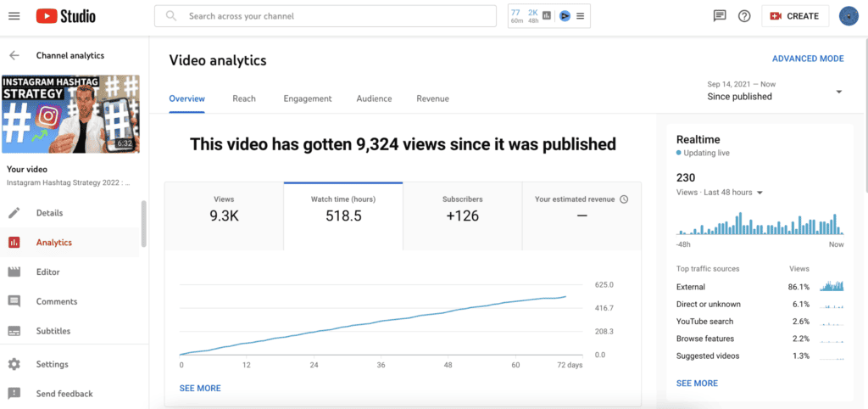The image size is (868, 409).
Task: Click the Editor clapperboard icon
Action: coord(14,272)
